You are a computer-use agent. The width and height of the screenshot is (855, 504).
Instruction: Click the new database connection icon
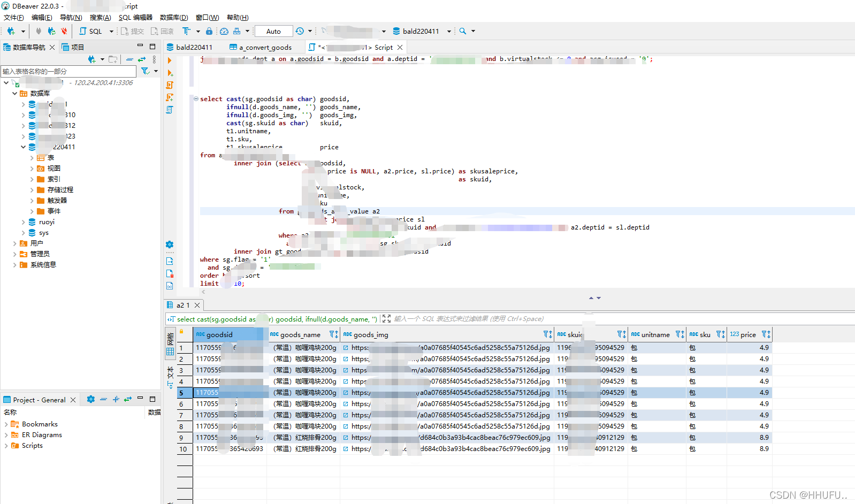point(11,31)
